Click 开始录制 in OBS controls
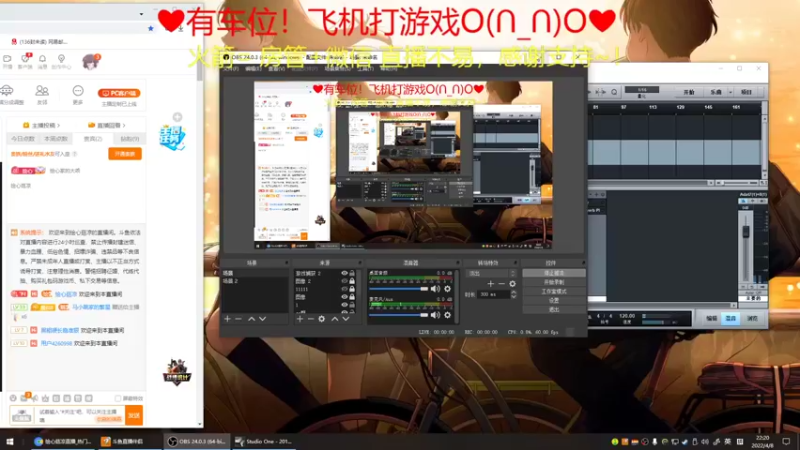Image resolution: width=800 pixels, height=450 pixels. point(554,282)
